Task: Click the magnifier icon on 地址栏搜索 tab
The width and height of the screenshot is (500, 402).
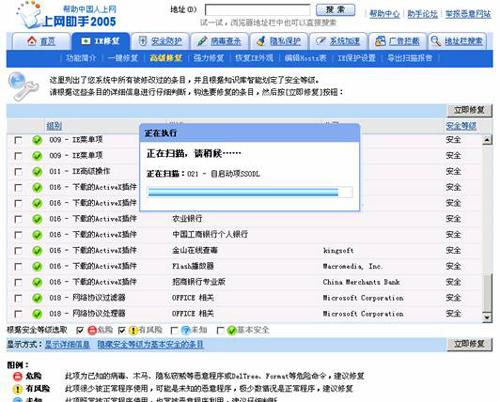Action: pyautogui.click(x=435, y=41)
